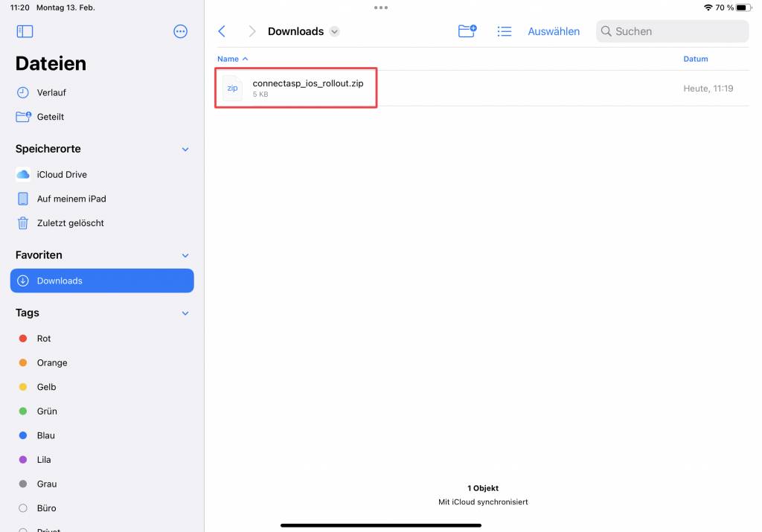Tap the Auswählen button
This screenshot has width=762, height=532.
point(554,31)
